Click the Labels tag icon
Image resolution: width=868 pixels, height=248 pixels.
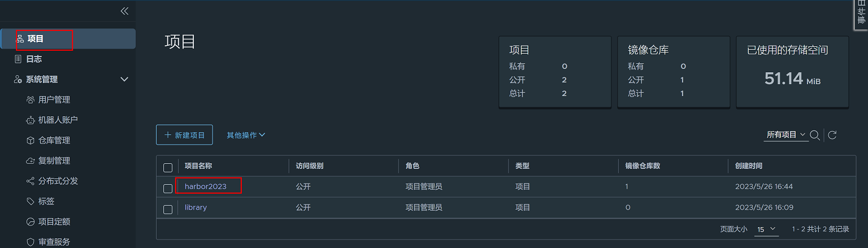31,202
